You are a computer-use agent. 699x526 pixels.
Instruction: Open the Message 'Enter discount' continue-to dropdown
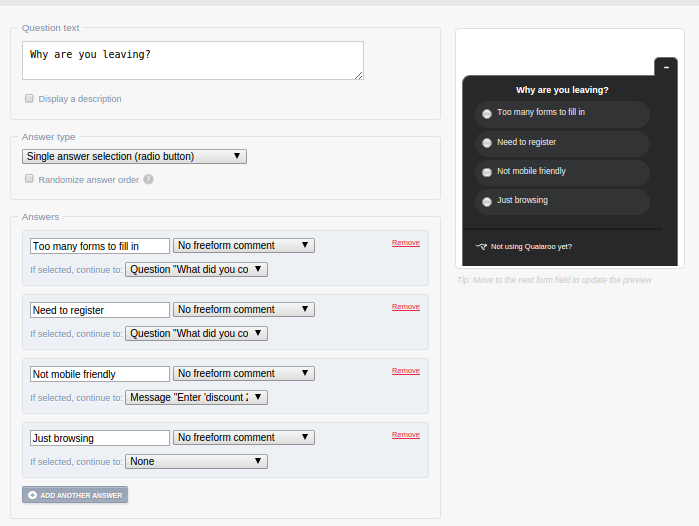(196, 398)
